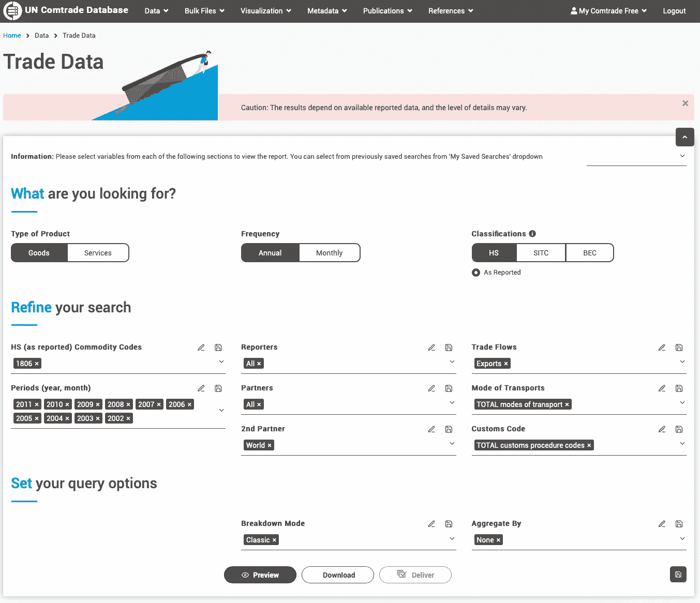The width and height of the screenshot is (700, 603).
Task: Save the Partners selection
Action: click(449, 388)
